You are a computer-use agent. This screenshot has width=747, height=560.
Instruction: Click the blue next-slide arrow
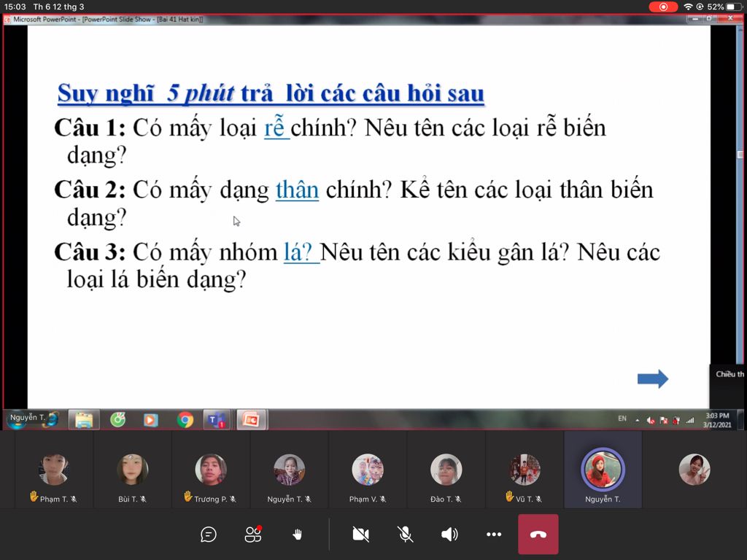pyautogui.click(x=653, y=379)
